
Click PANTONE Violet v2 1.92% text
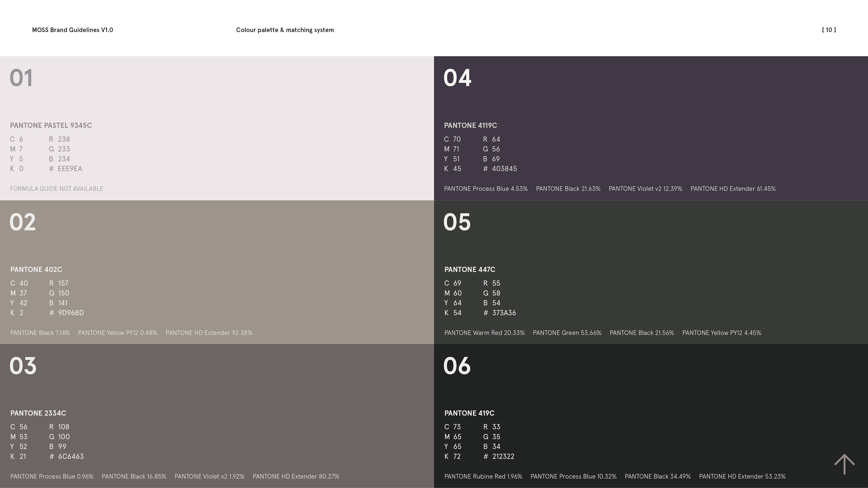pos(209,476)
